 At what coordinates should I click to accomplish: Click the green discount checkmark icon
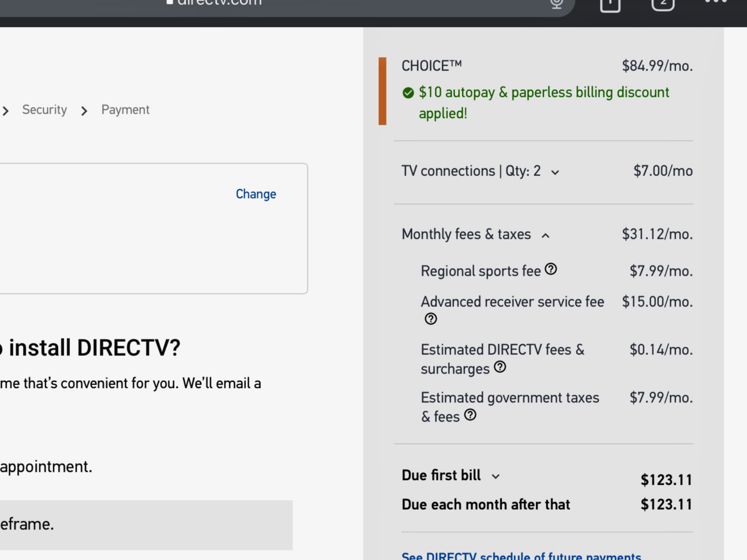(x=408, y=93)
